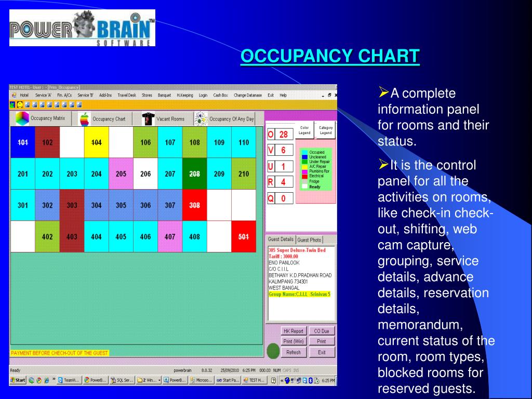Expand the hidden system tray icons arrow
The image size is (532, 399).
pos(282,380)
